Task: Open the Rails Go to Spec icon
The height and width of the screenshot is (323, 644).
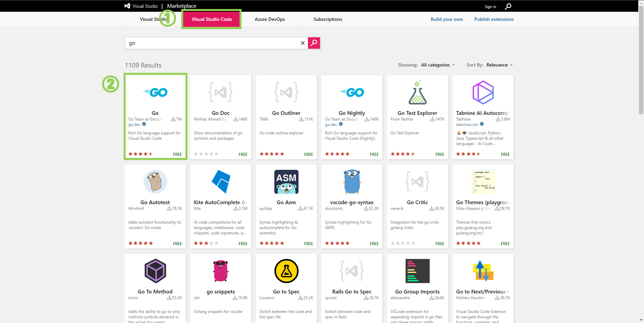Action: point(352,271)
